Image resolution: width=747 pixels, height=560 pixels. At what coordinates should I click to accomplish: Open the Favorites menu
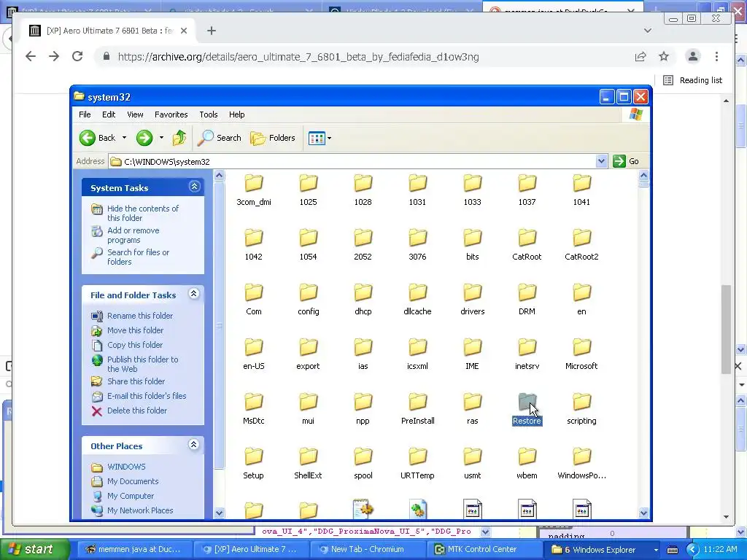[171, 114]
